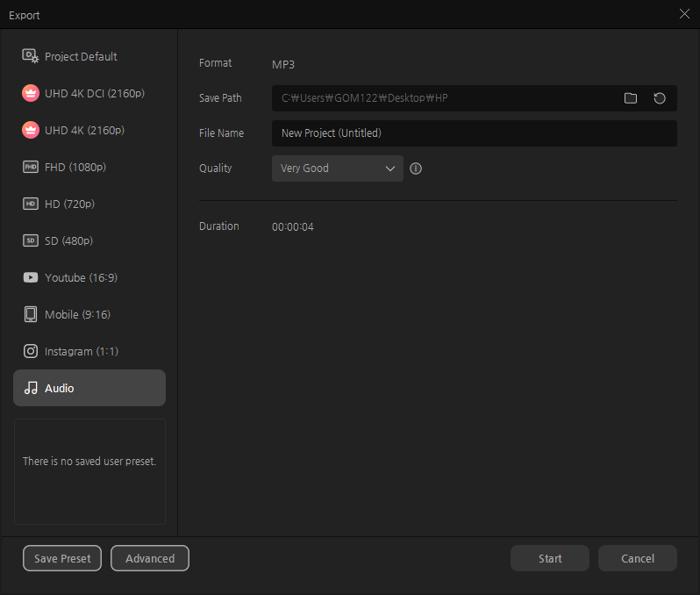700x595 pixels.
Task: Click the Instagram preset icon
Action: click(x=31, y=351)
